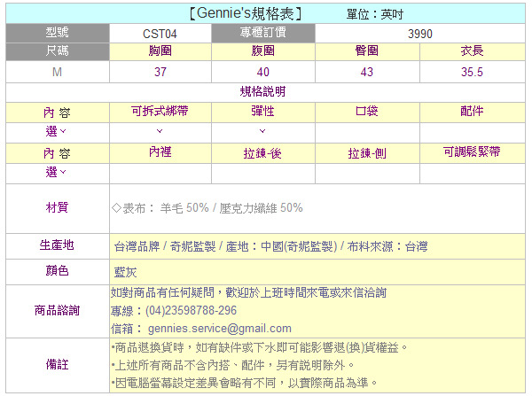Click the 彈性 feature header
Screen dimensions: 532x396
pos(263,112)
